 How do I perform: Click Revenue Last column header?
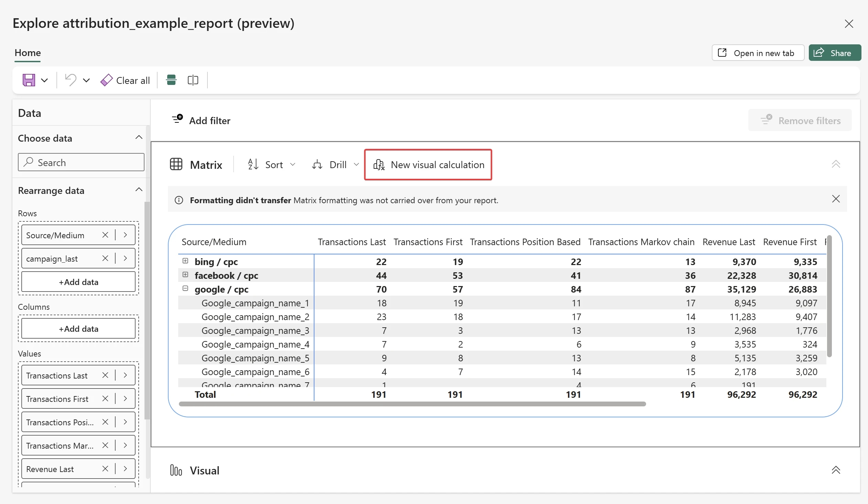(x=729, y=242)
